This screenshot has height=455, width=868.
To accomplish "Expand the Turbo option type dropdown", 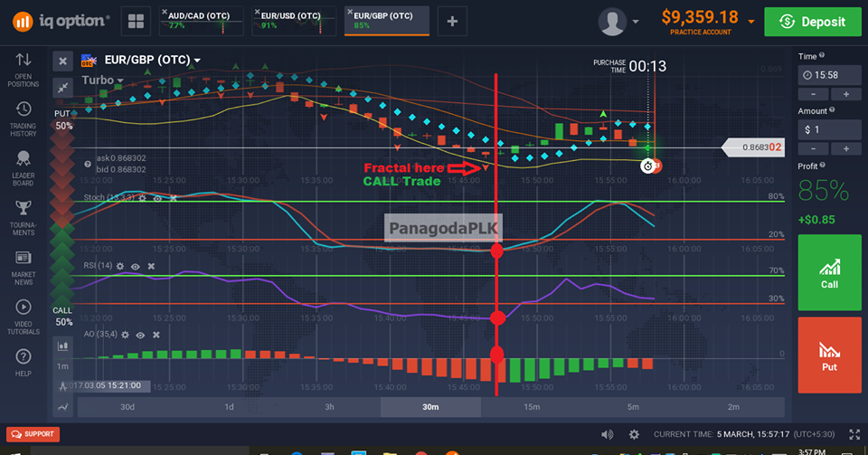I will point(120,81).
